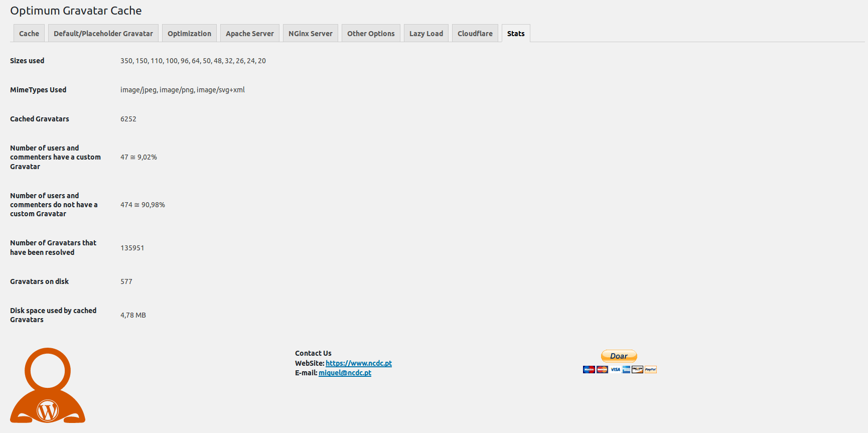Viewport: 868px width, 433px height.
Task: Click the Sizes used label
Action: [x=27, y=61]
